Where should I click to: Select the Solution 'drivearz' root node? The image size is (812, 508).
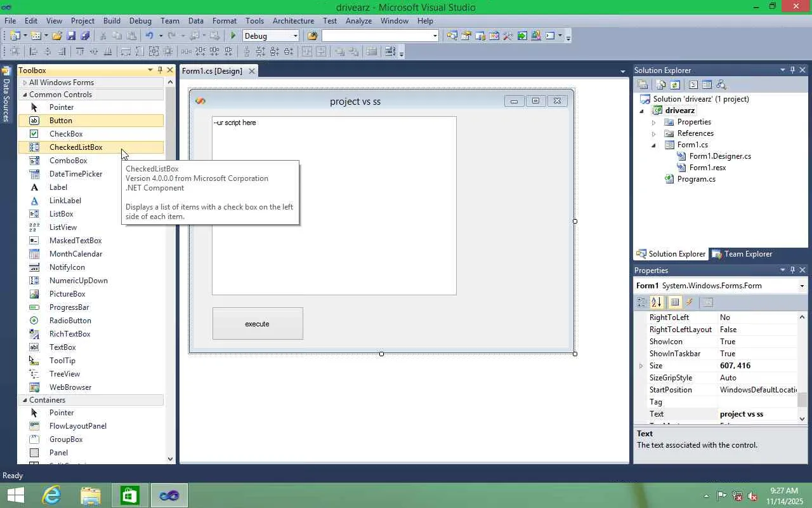pos(701,99)
